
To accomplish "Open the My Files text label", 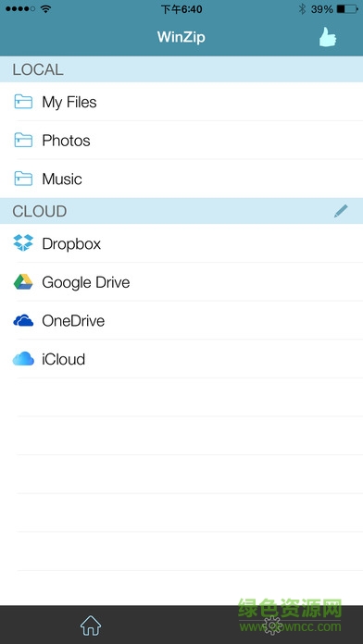I will point(69,103).
